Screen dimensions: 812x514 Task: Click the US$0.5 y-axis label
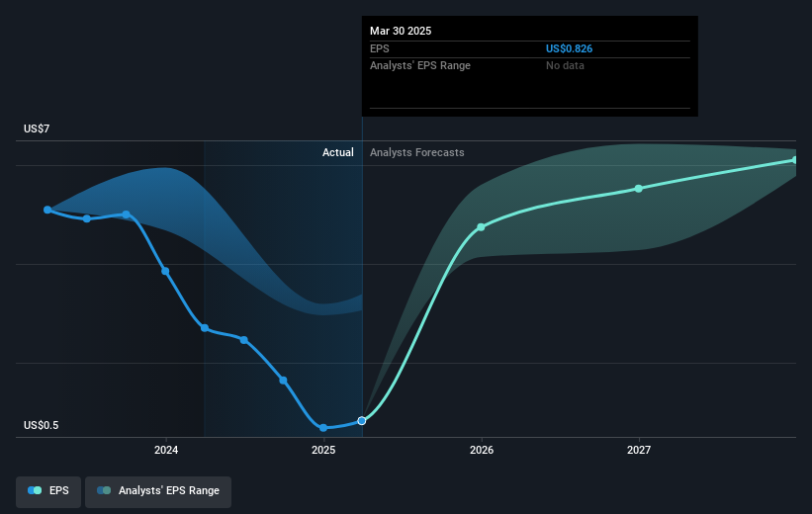coord(41,425)
